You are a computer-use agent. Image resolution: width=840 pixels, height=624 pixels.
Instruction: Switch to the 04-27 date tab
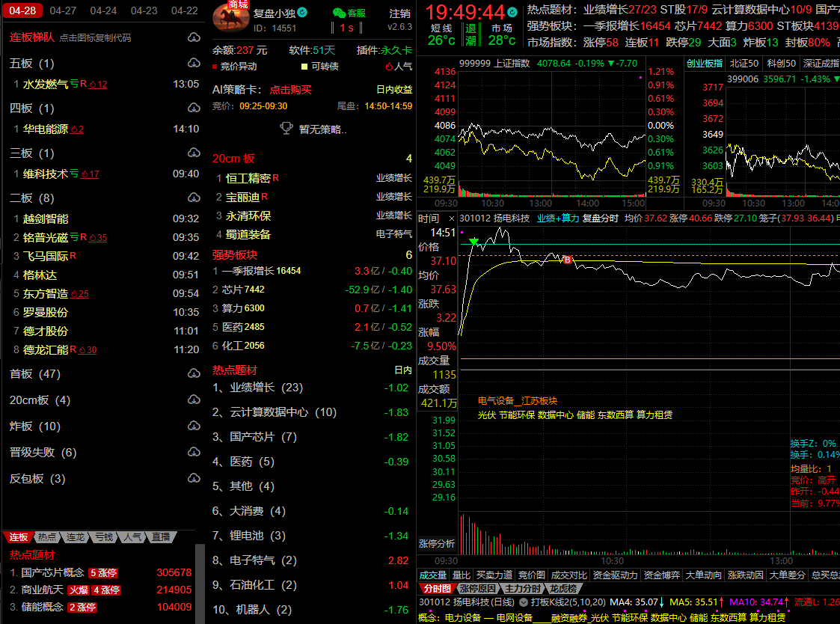62,10
